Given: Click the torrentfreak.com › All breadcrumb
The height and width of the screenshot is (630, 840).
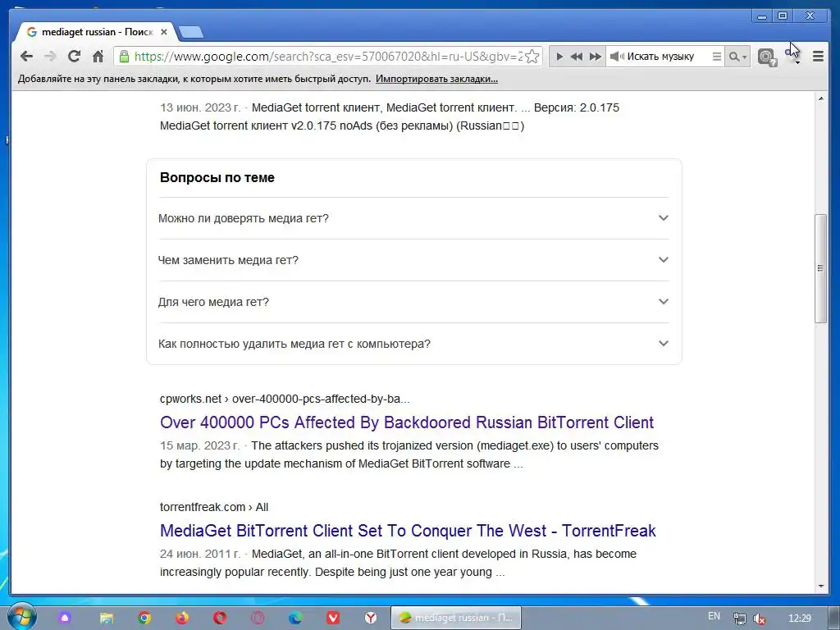Looking at the screenshot, I should click(x=214, y=507).
